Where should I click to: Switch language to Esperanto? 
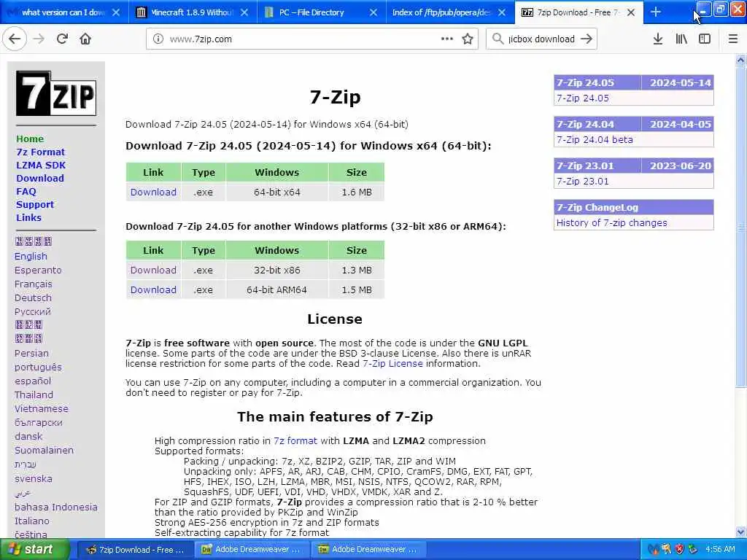coord(38,270)
